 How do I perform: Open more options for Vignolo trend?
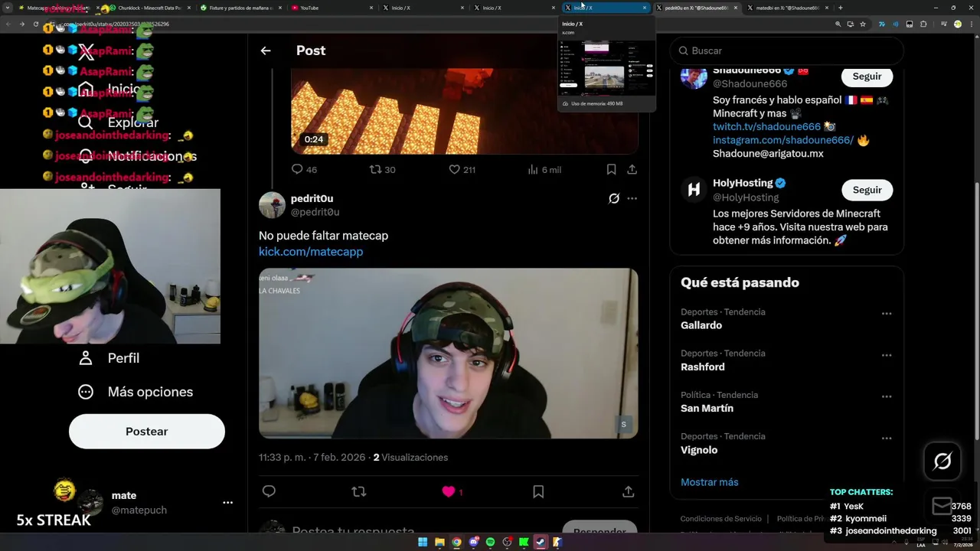click(x=887, y=439)
